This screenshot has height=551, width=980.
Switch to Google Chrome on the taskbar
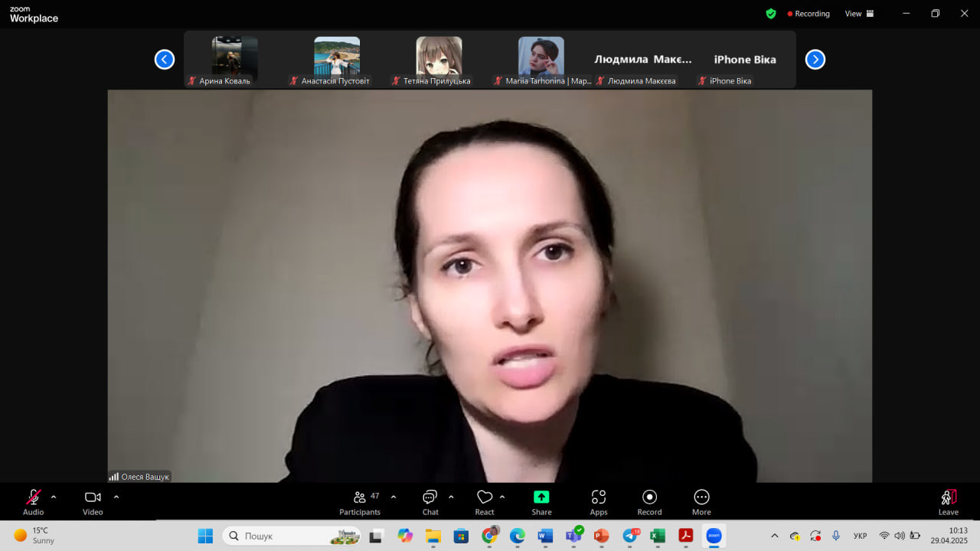[x=489, y=536]
